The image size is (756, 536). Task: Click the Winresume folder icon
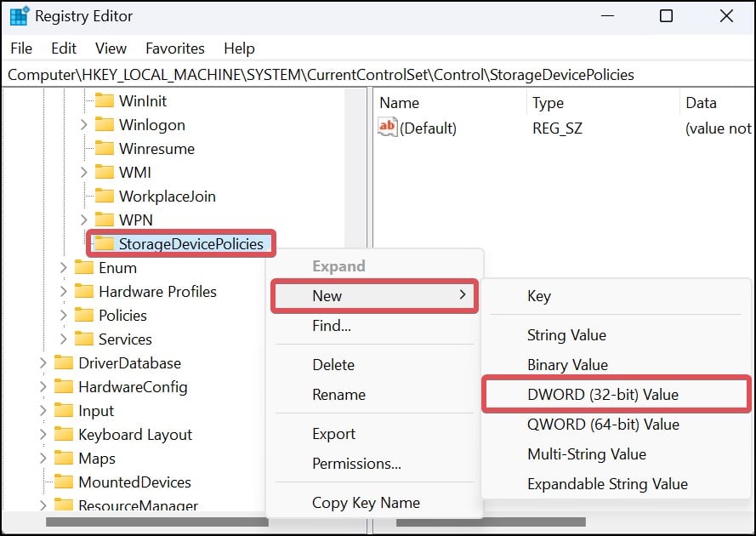pyautogui.click(x=105, y=148)
